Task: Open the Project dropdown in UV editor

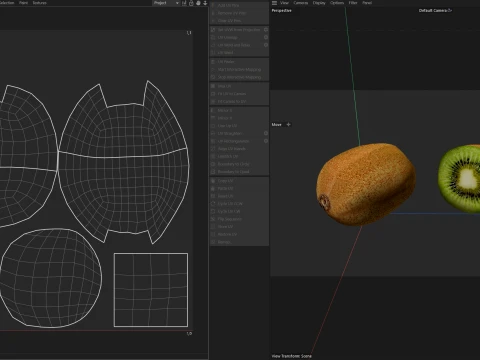Action: coord(166,3)
